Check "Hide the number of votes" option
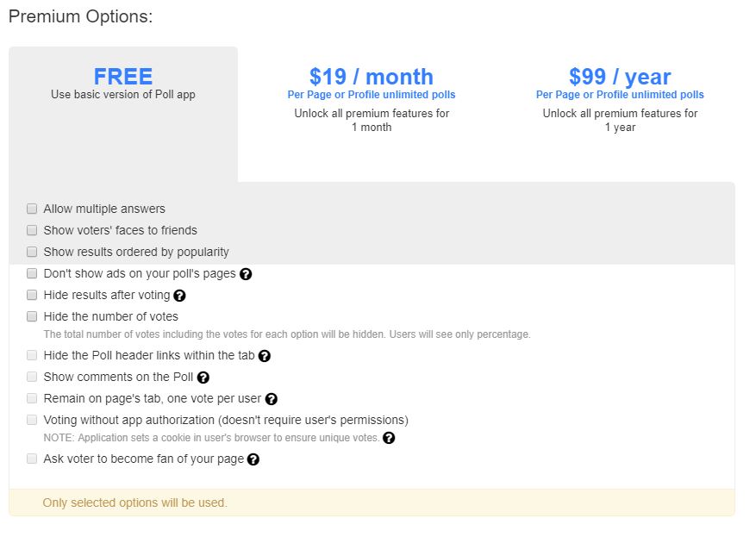 (32, 316)
